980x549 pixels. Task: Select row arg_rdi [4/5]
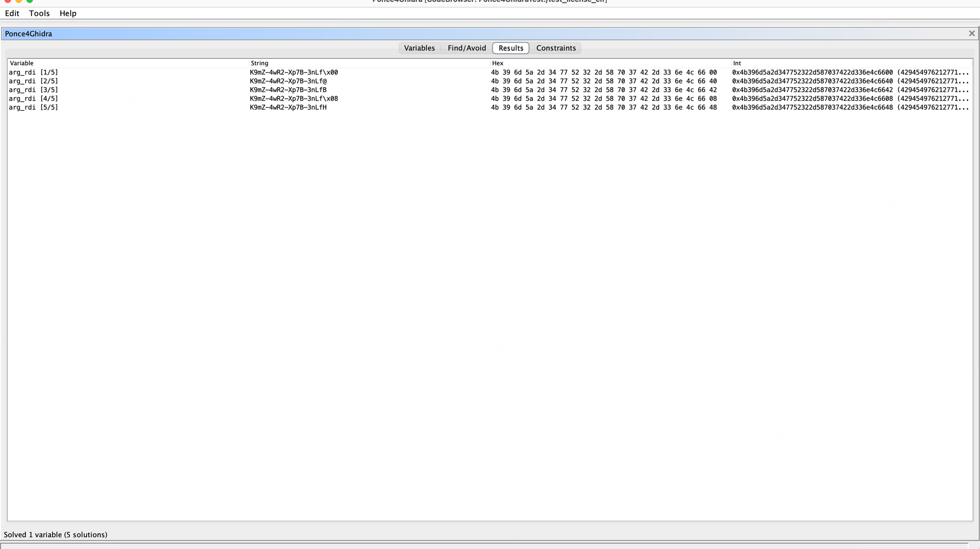(x=490, y=99)
